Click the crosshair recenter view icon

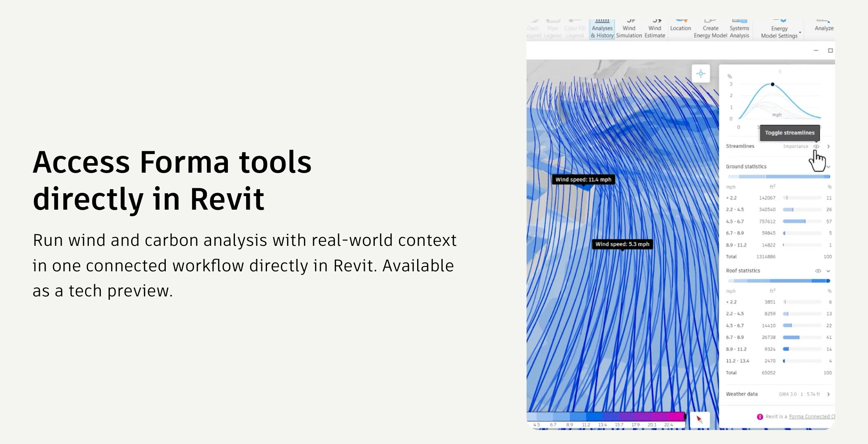(x=701, y=74)
